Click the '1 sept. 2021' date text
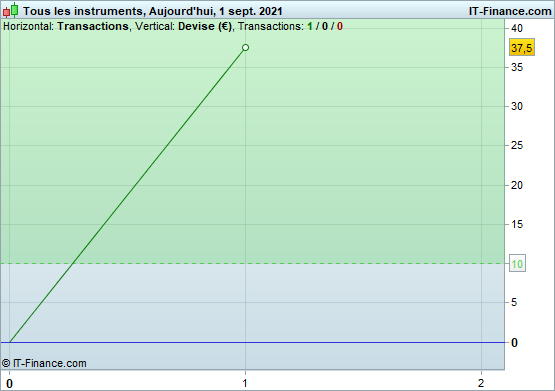The image size is (555, 391). (x=250, y=11)
